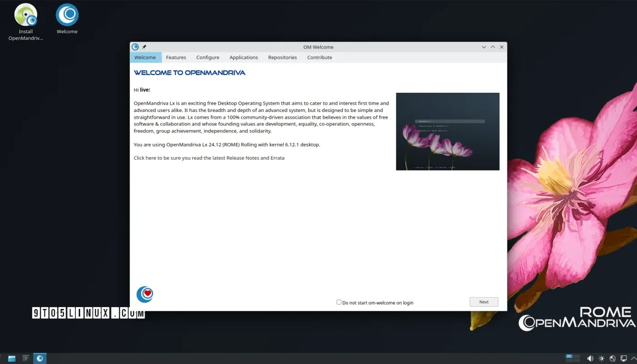Screen dimensions: 637x364
Task: Switch to the Welcome tab
Action: point(145,57)
